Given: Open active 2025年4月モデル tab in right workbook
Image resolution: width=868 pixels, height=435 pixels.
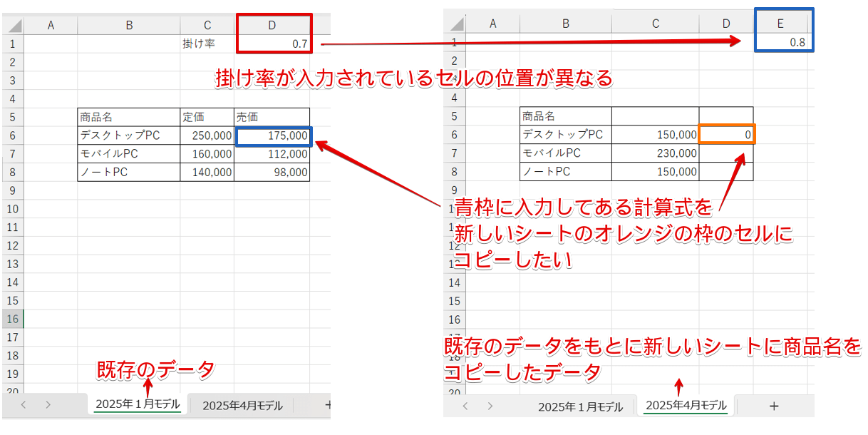Looking at the screenshot, I should coord(686,406).
